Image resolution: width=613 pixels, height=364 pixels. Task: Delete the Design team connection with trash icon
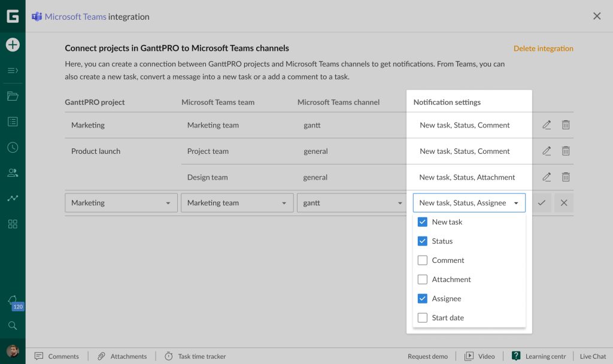click(x=565, y=177)
